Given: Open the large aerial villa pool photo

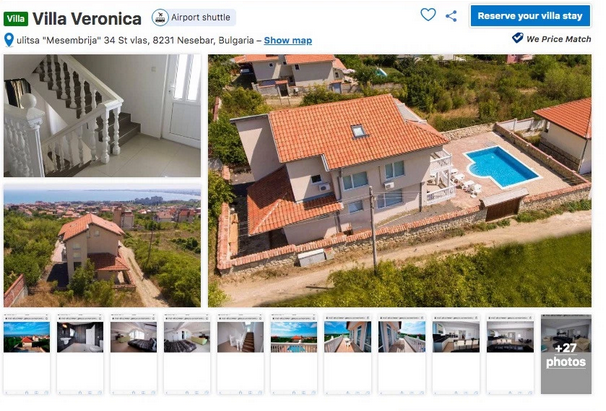Looking at the screenshot, I should [400, 181].
